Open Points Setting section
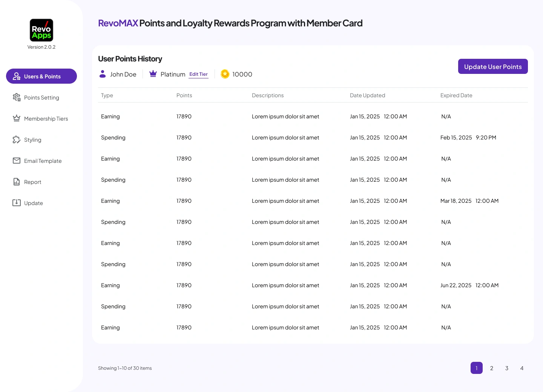Screen dimensions: 543x392 point(41,97)
